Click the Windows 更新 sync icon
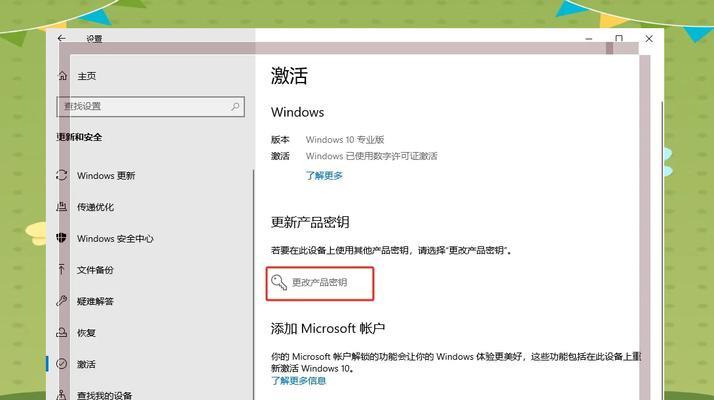714x400 pixels. tap(61, 175)
